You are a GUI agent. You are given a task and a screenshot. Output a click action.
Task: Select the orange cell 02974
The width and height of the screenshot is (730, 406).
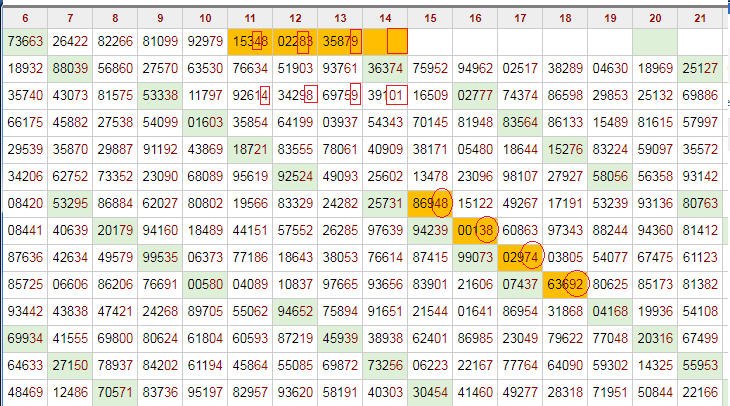pos(520,257)
